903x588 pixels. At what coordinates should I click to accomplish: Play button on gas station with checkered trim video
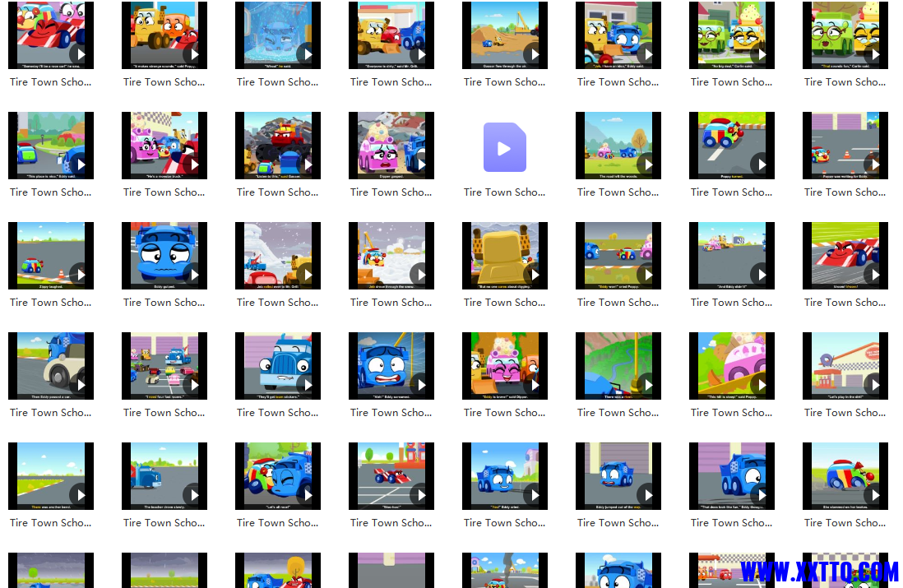coord(873,385)
